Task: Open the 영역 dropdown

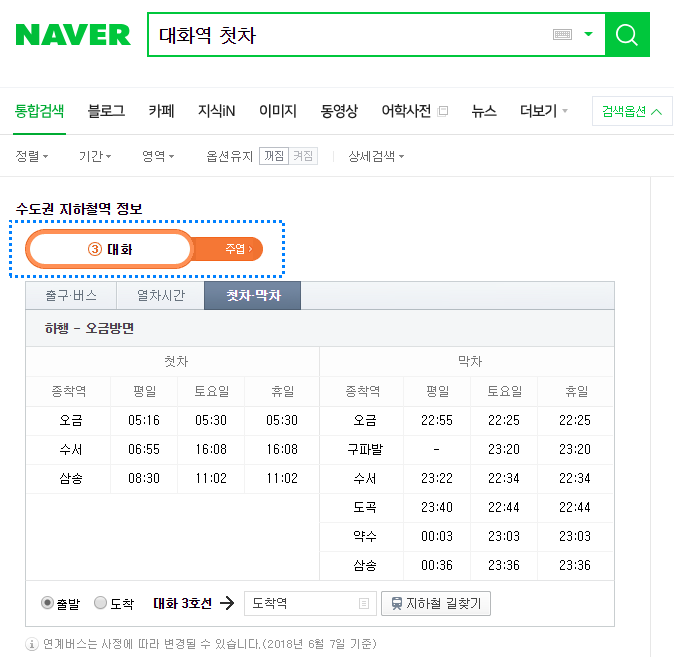Action: point(158,156)
